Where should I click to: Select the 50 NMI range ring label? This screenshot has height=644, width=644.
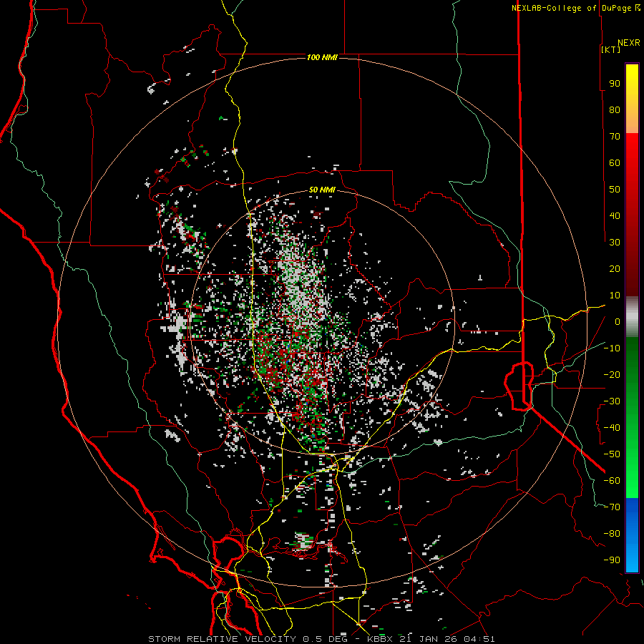point(322,190)
